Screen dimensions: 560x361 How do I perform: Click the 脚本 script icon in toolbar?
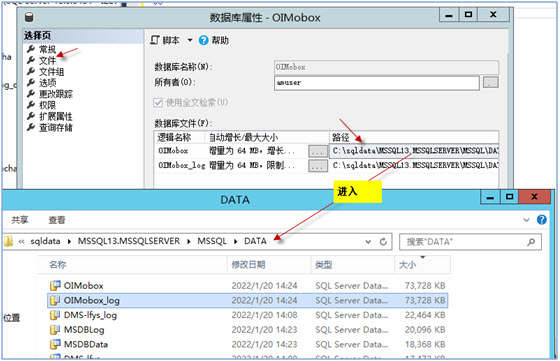[x=155, y=40]
